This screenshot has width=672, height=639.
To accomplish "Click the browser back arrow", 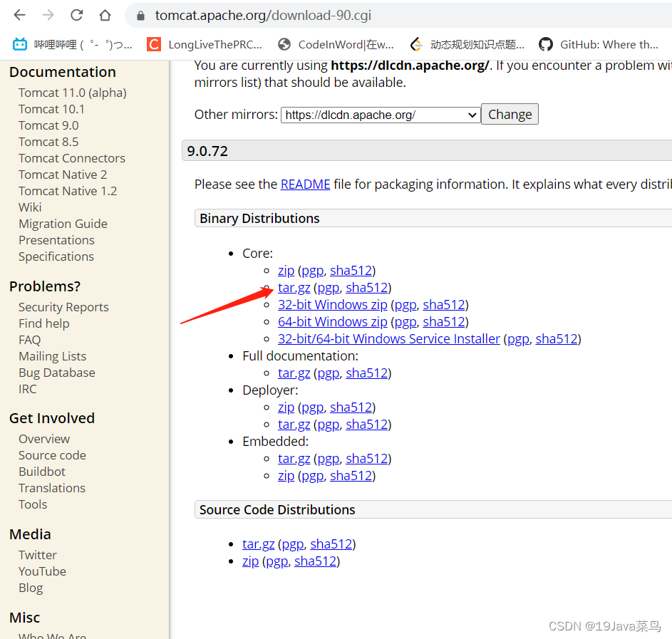I will click(20, 16).
